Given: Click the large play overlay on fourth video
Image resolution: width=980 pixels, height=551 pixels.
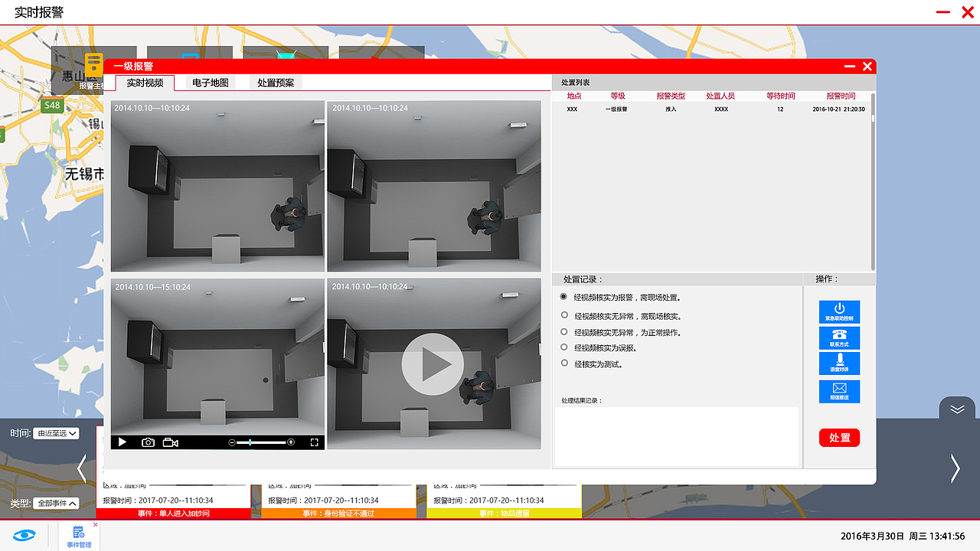Looking at the screenshot, I should (433, 364).
